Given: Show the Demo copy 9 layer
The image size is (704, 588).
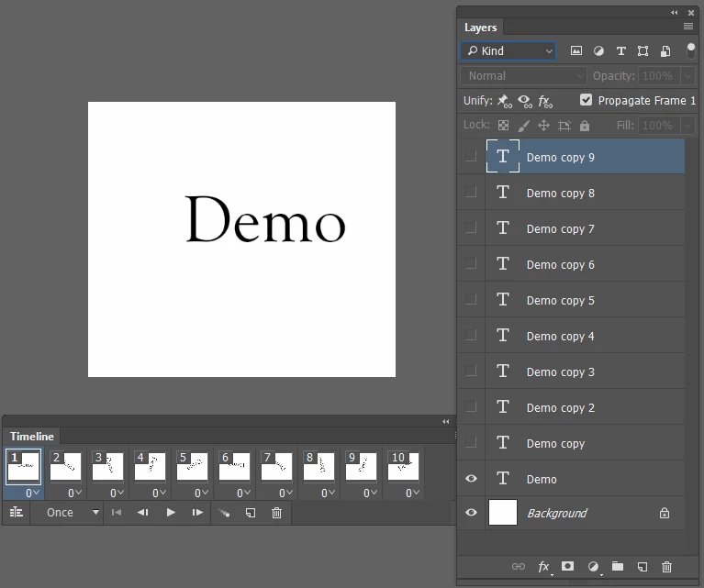Looking at the screenshot, I should pyautogui.click(x=471, y=156).
